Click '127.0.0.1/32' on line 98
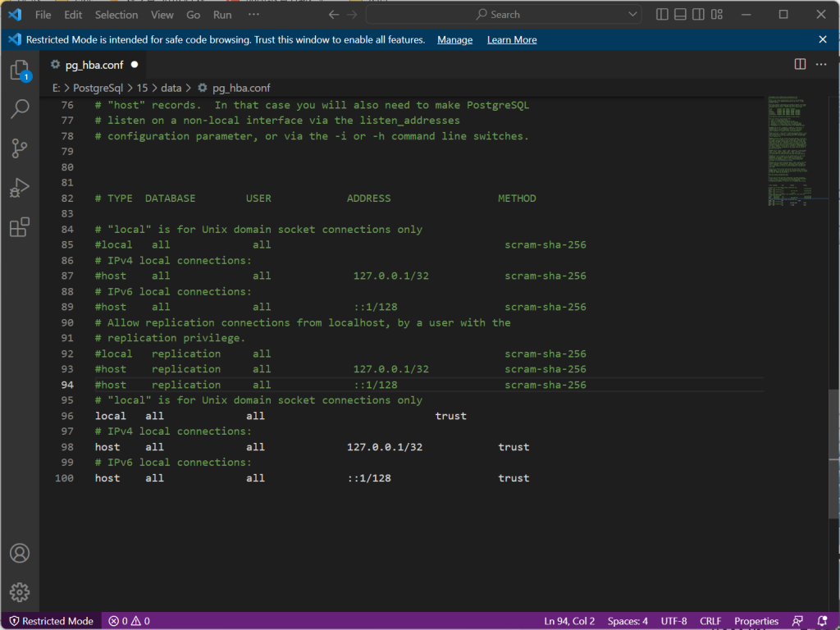Viewport: 840px width, 630px height. pyautogui.click(x=385, y=447)
